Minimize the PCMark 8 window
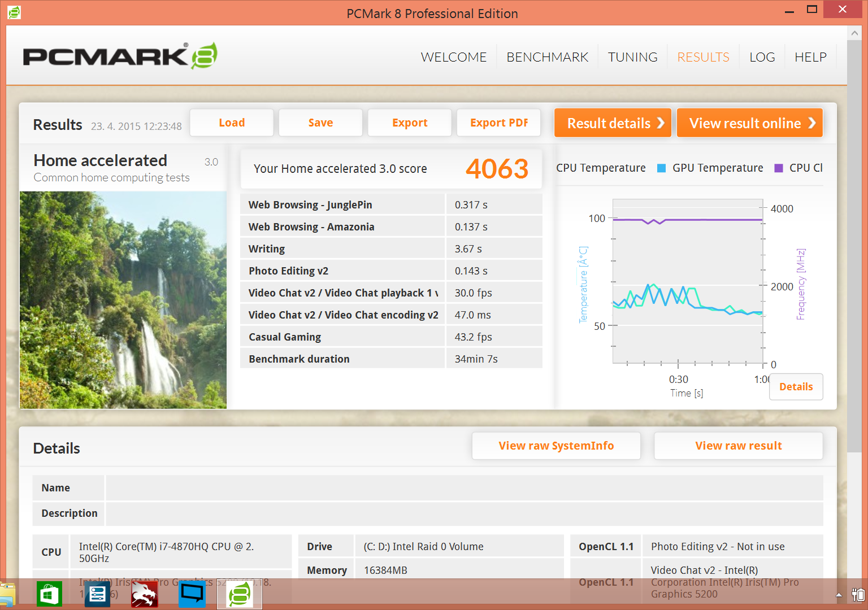 [x=789, y=10]
